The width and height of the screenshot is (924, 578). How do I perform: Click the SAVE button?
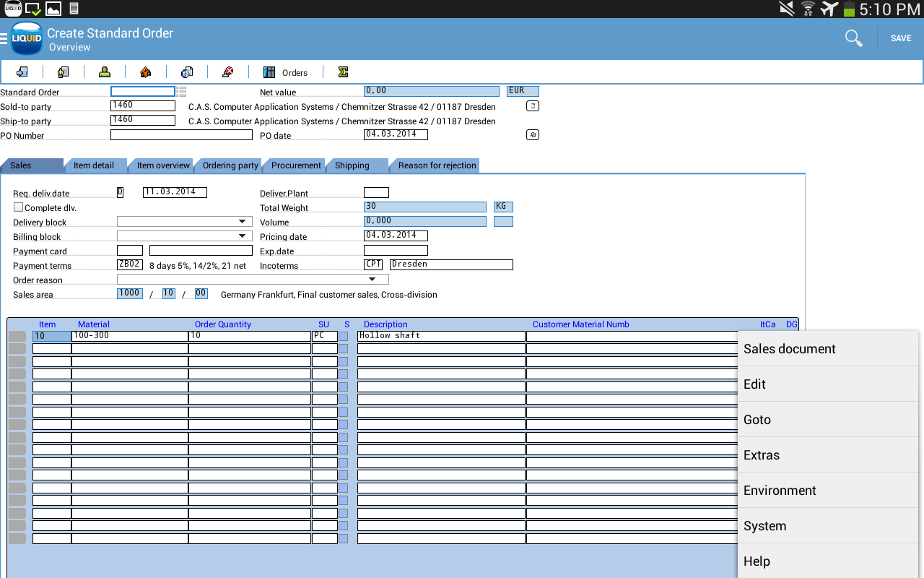click(901, 38)
